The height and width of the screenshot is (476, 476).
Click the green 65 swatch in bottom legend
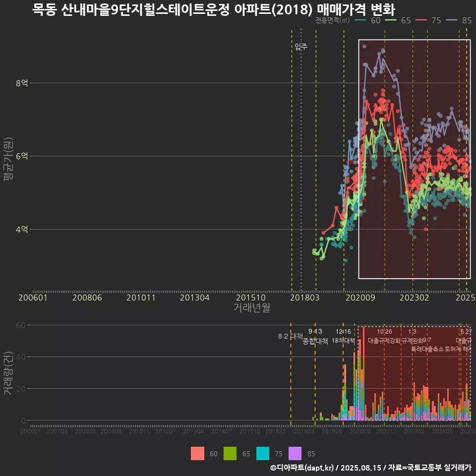click(x=230, y=454)
